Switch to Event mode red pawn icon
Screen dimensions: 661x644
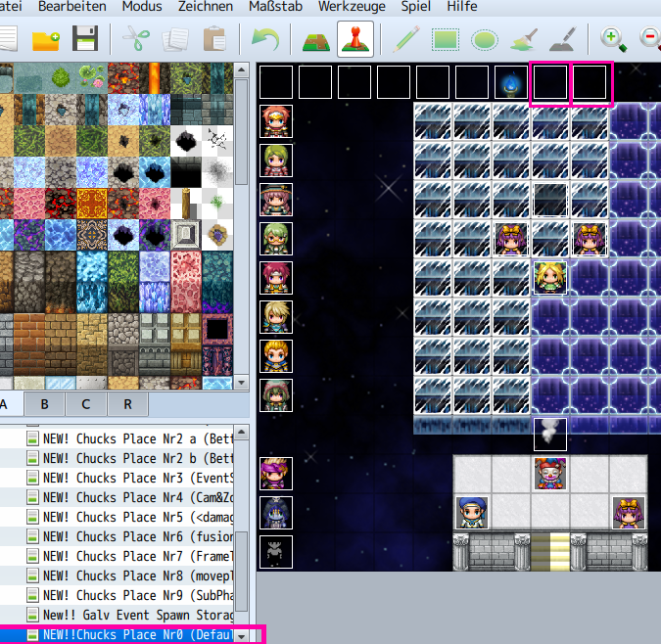pyautogui.click(x=355, y=39)
